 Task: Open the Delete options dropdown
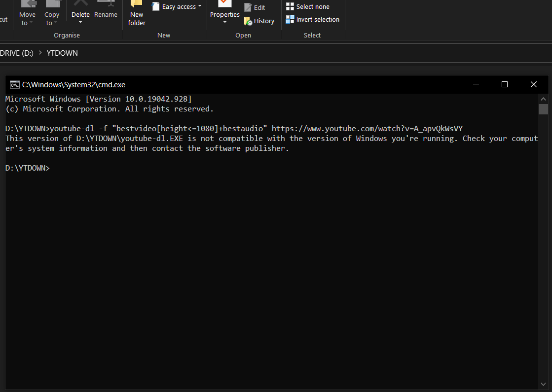[80, 22]
